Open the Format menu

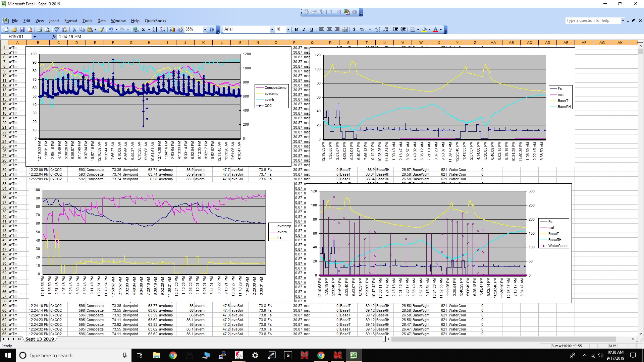(70, 21)
